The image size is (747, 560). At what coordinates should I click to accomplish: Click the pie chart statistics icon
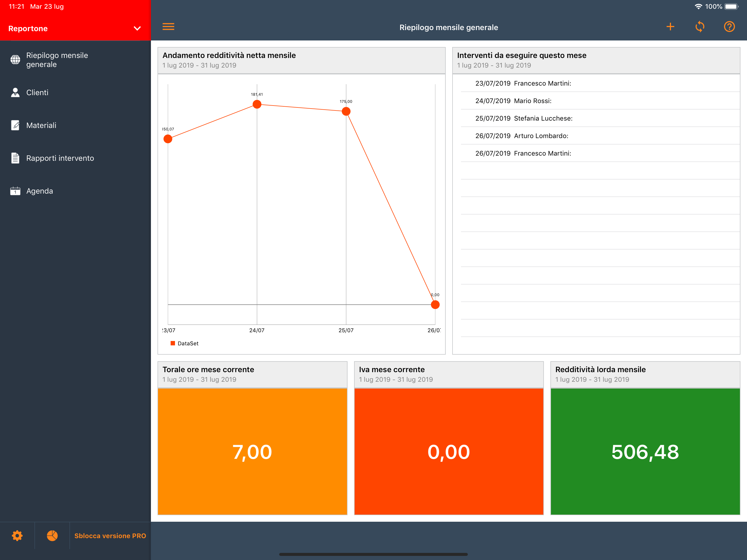pos(52,535)
